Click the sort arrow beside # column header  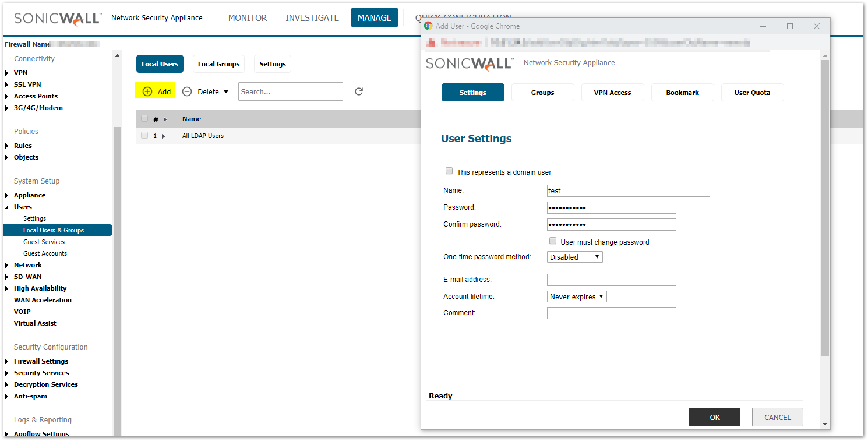[x=165, y=119]
